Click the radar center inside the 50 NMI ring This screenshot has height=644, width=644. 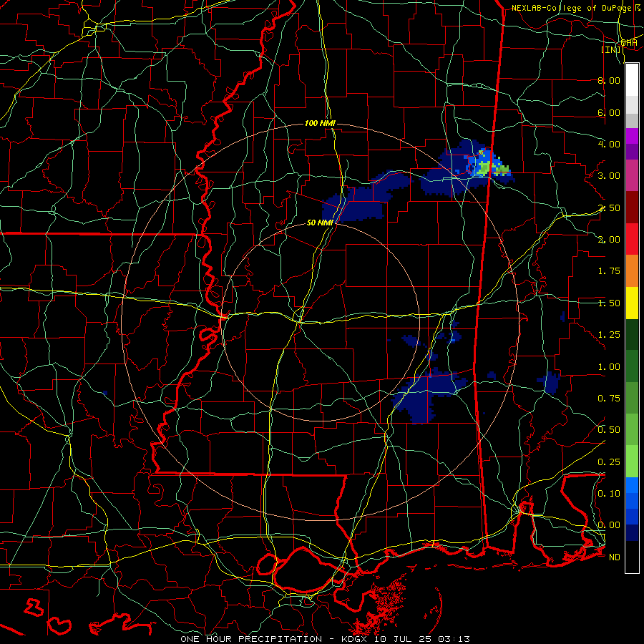tap(321, 322)
